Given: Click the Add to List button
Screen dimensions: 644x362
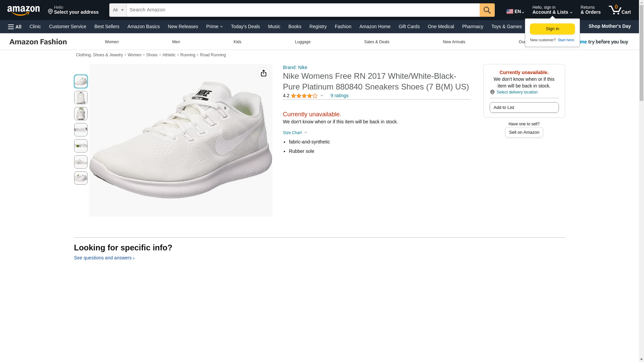Looking at the screenshot, I should (524, 107).
